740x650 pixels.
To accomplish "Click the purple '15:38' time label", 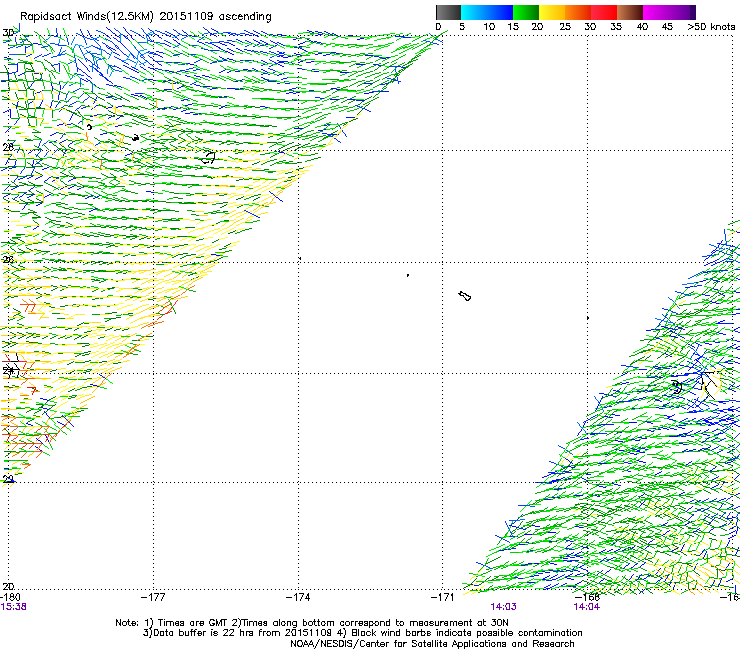I will [x=14, y=607].
